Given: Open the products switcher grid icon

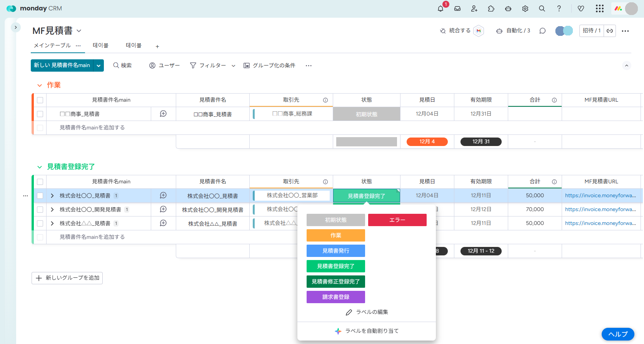Looking at the screenshot, I should click(599, 8).
